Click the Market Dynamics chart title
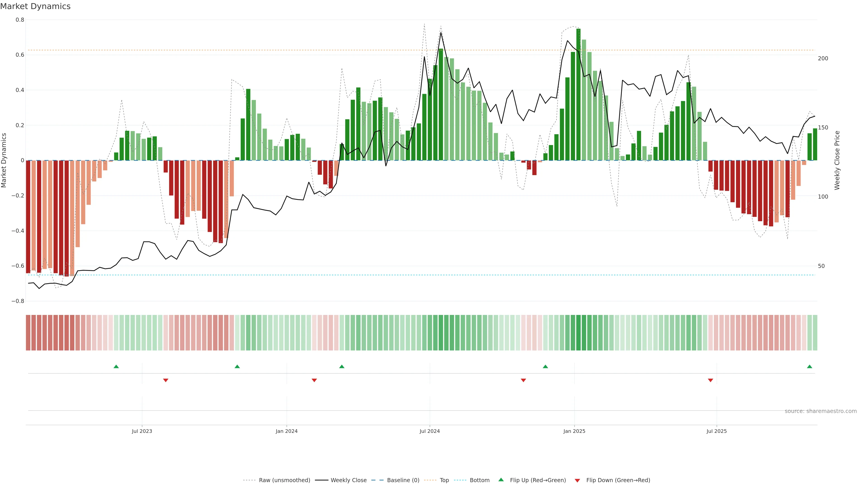Viewport: 868px width, 488px height. pos(35,6)
